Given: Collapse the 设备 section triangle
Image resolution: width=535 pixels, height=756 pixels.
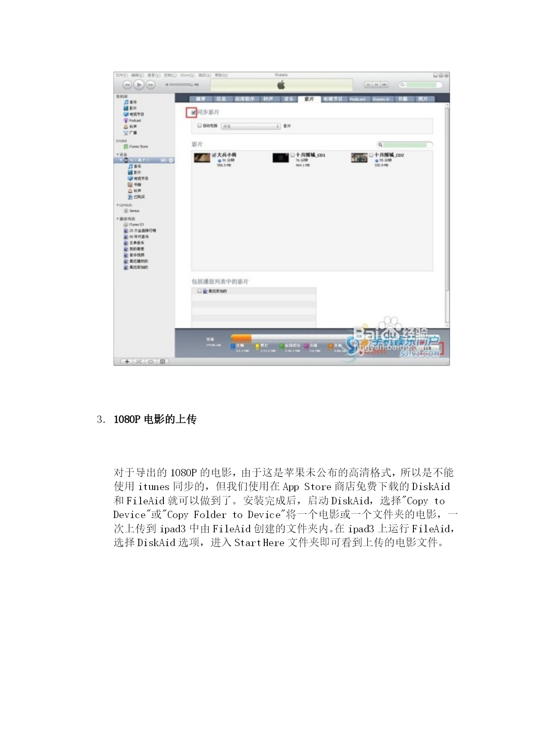Looking at the screenshot, I should (x=117, y=154).
